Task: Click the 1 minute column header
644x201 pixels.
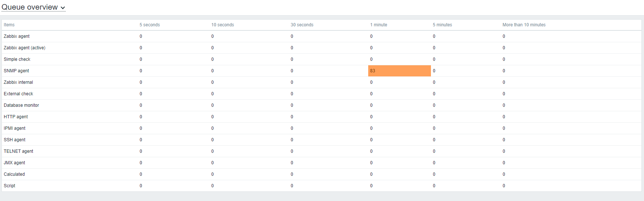Action: (378, 25)
